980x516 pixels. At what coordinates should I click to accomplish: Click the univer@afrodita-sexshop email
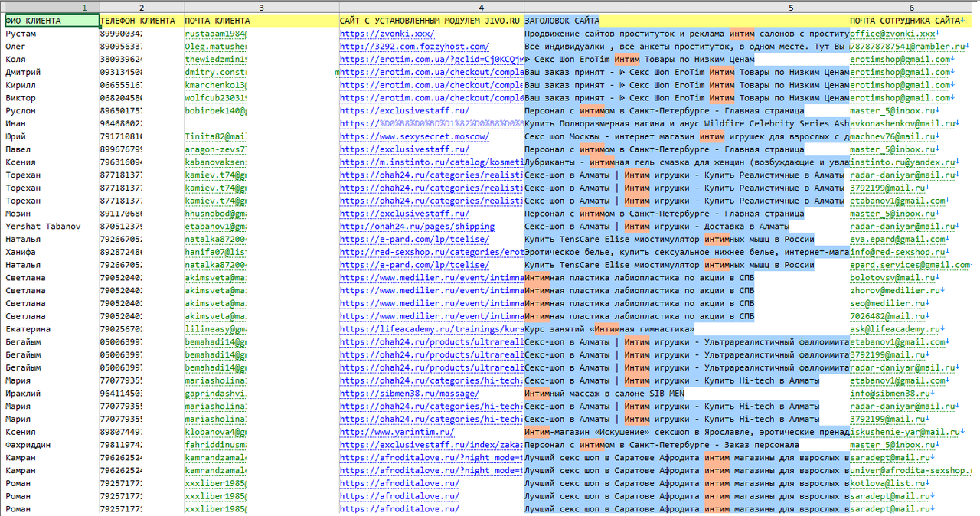click(x=910, y=471)
